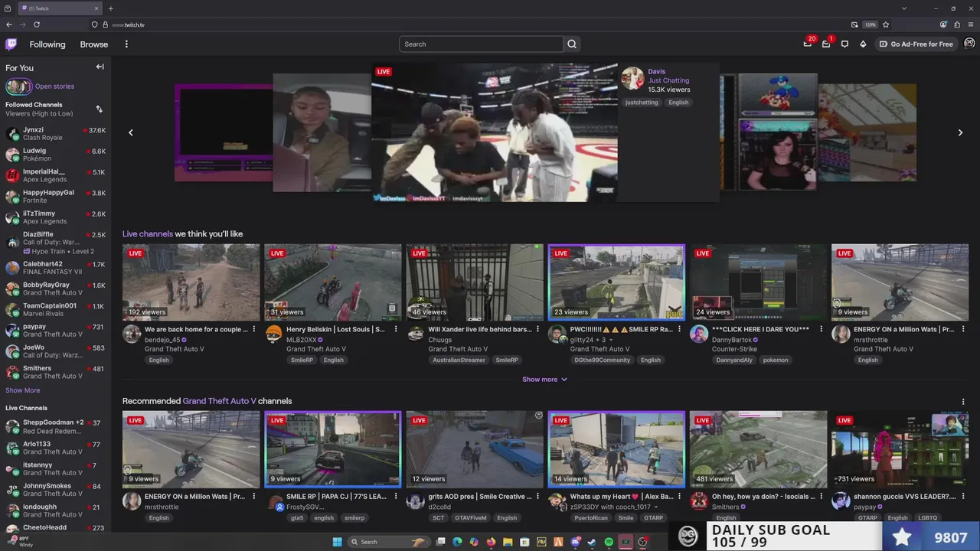Toggle followed channels sort order
The height and width of the screenshot is (551, 980).
99,109
